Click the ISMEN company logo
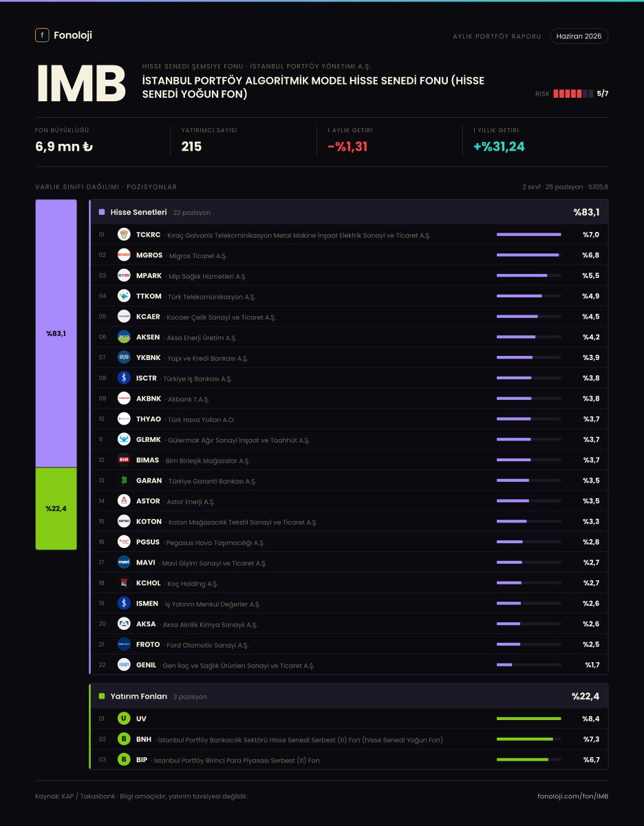 pos(124,603)
